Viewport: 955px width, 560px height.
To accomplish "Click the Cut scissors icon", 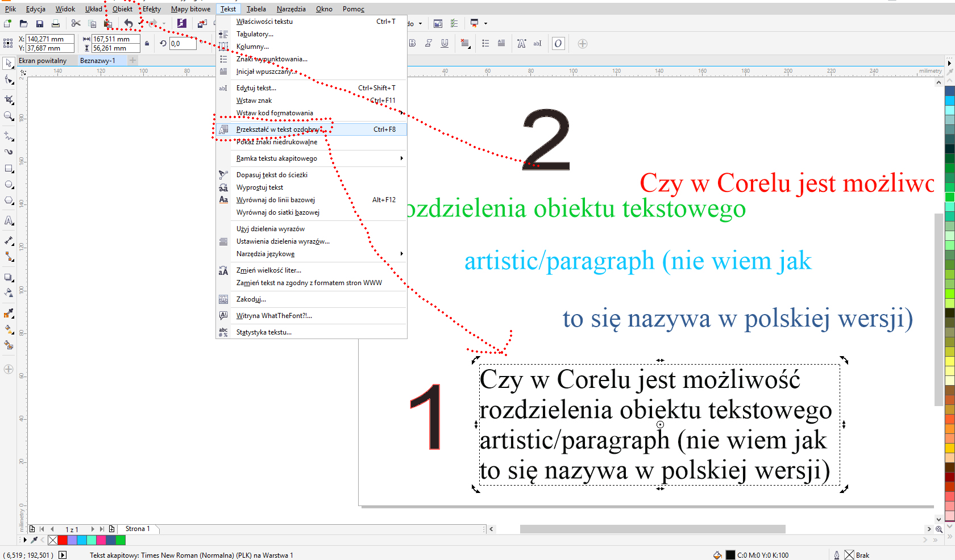I will tap(76, 23).
